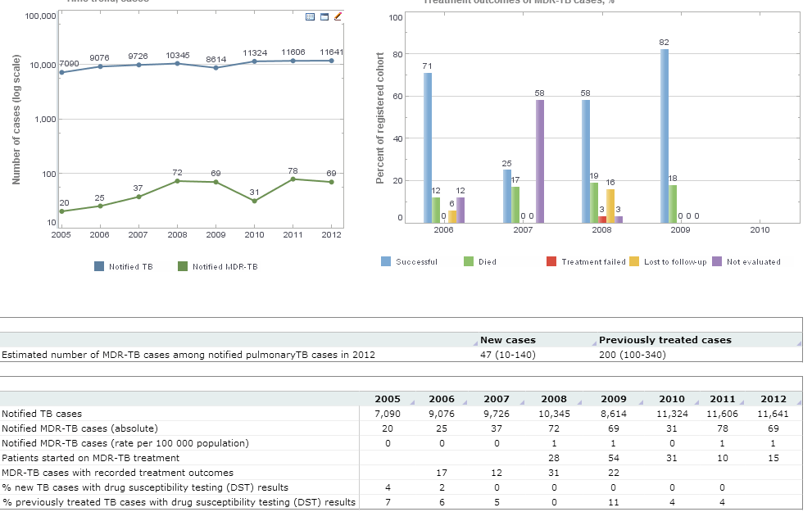
Task: Click the Notified MDR-TB cases (absolute) row label
Action: pos(79,428)
